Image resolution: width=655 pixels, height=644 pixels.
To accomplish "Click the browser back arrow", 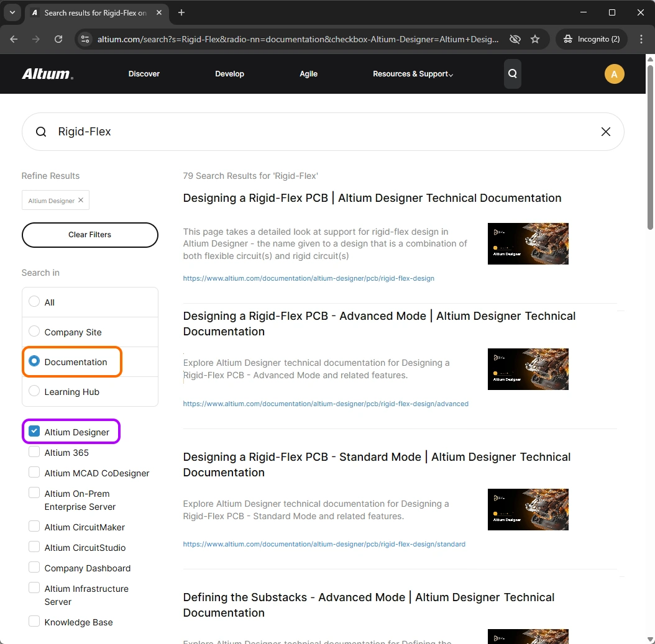I will [14, 39].
